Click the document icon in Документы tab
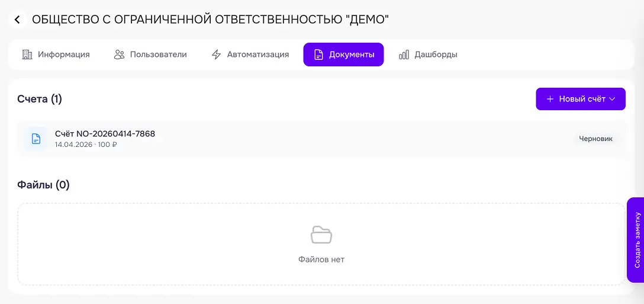This screenshot has width=644, height=304. coord(318,55)
